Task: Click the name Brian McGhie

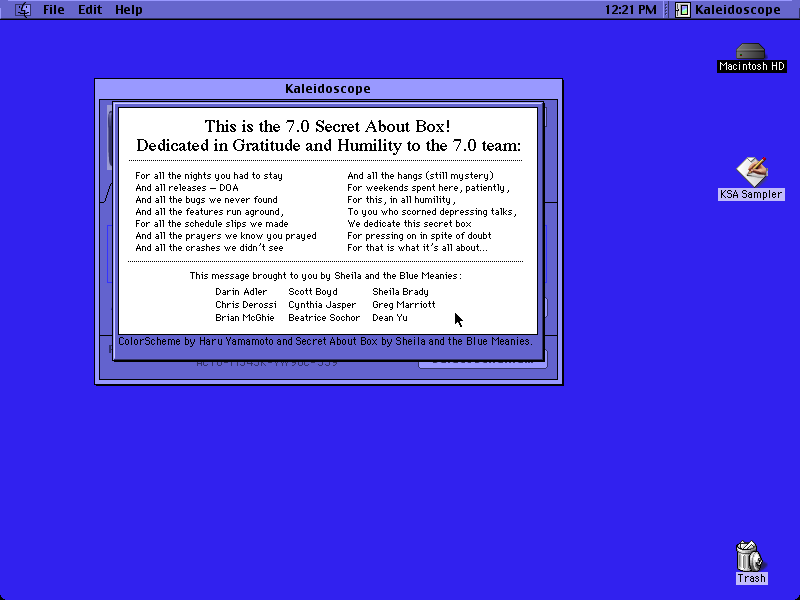Action: (245, 318)
